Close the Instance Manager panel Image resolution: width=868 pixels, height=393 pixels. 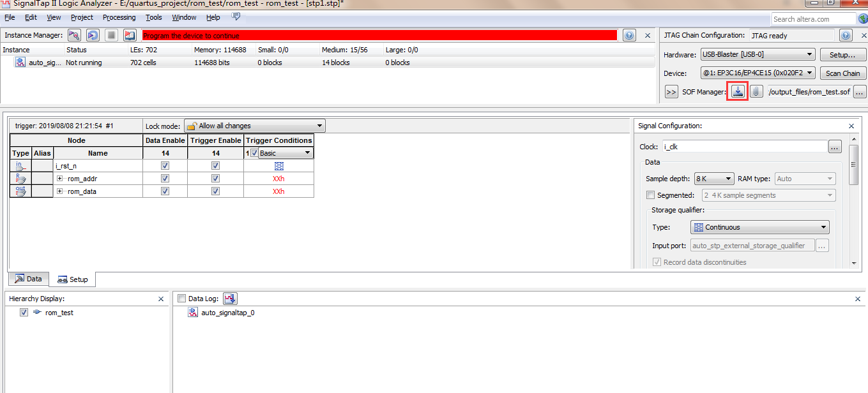coord(648,36)
